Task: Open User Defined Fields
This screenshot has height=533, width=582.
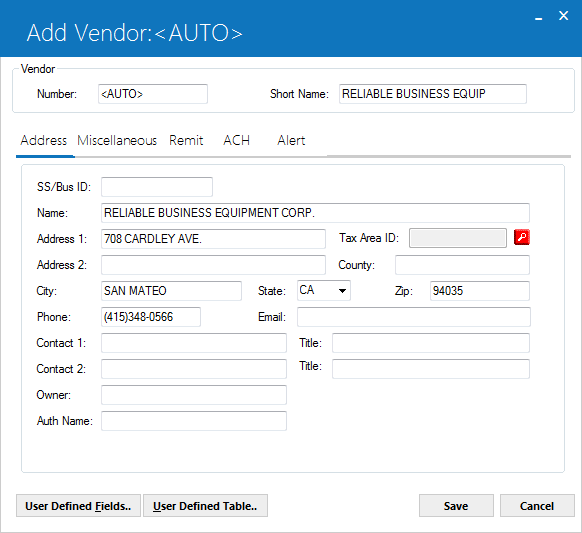Action: point(78,506)
